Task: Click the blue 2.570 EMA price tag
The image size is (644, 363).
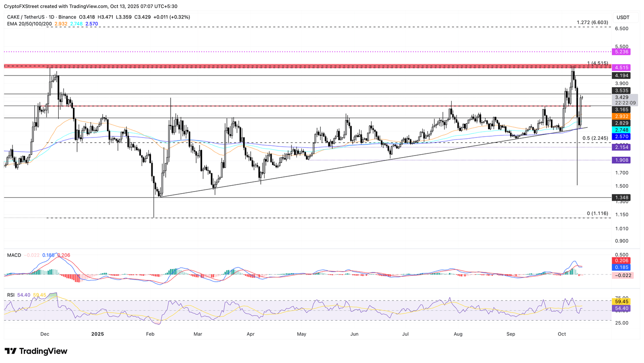Action: tap(621, 137)
